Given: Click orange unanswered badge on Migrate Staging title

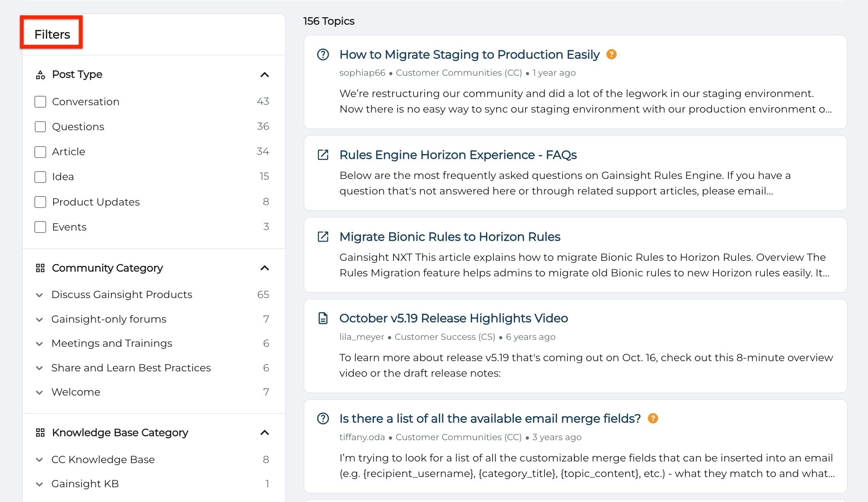Looking at the screenshot, I should pos(611,54).
